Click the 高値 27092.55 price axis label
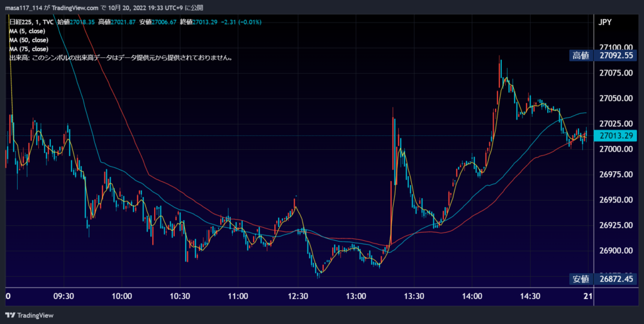 click(x=604, y=56)
